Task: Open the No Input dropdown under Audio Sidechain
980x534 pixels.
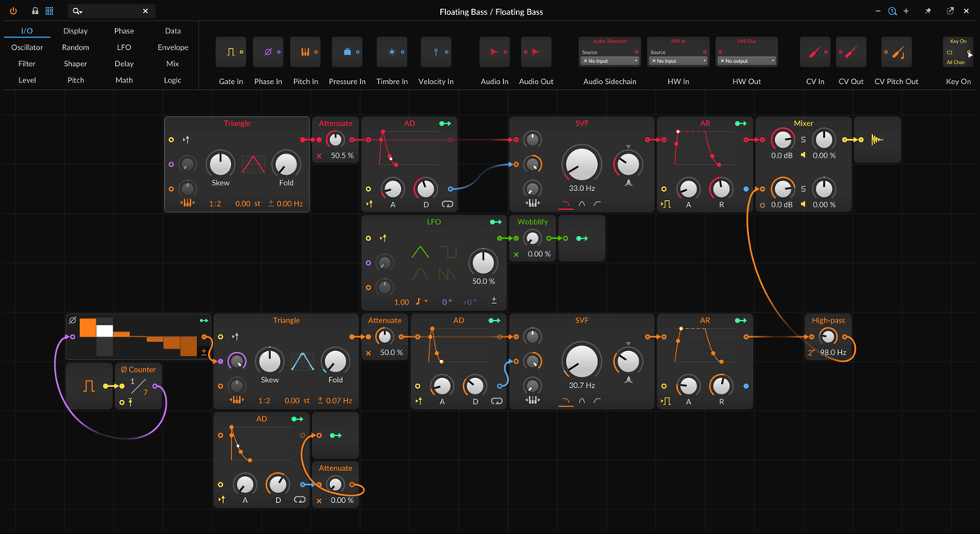Action: [609, 61]
